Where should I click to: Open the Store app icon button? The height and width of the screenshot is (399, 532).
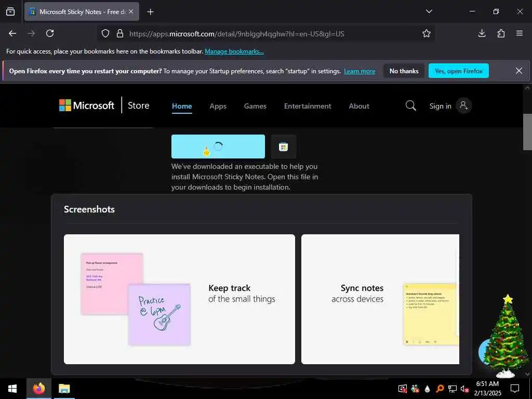point(283,147)
